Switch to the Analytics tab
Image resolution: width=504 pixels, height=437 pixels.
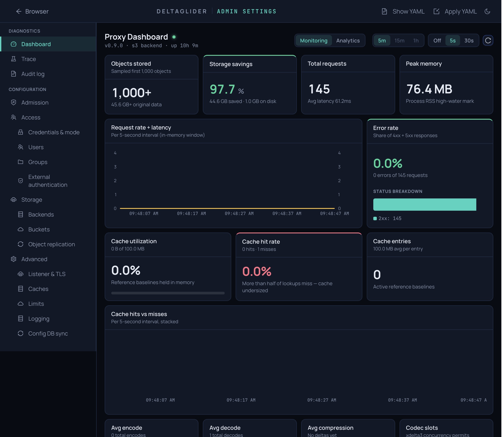coord(348,40)
